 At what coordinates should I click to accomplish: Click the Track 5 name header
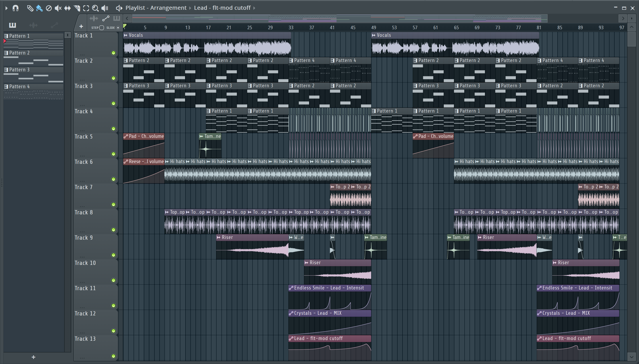click(84, 137)
